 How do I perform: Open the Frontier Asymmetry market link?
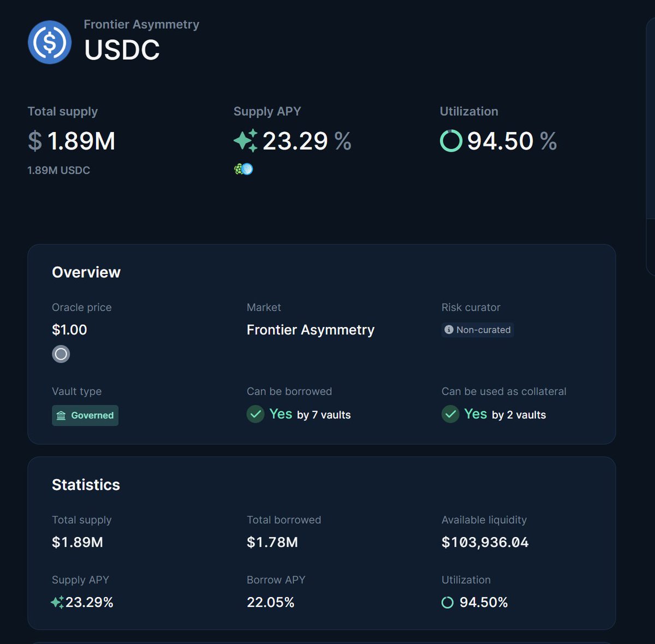point(311,330)
